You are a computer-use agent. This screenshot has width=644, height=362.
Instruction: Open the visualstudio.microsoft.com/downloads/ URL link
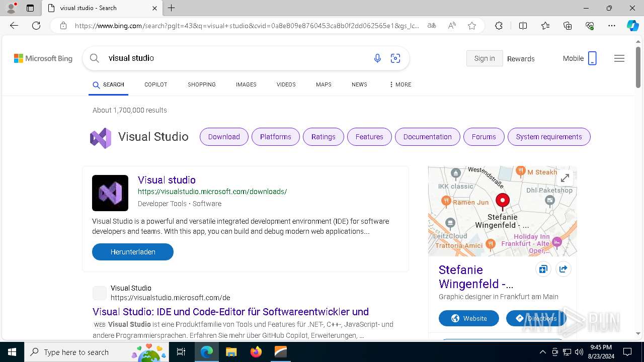click(x=212, y=192)
